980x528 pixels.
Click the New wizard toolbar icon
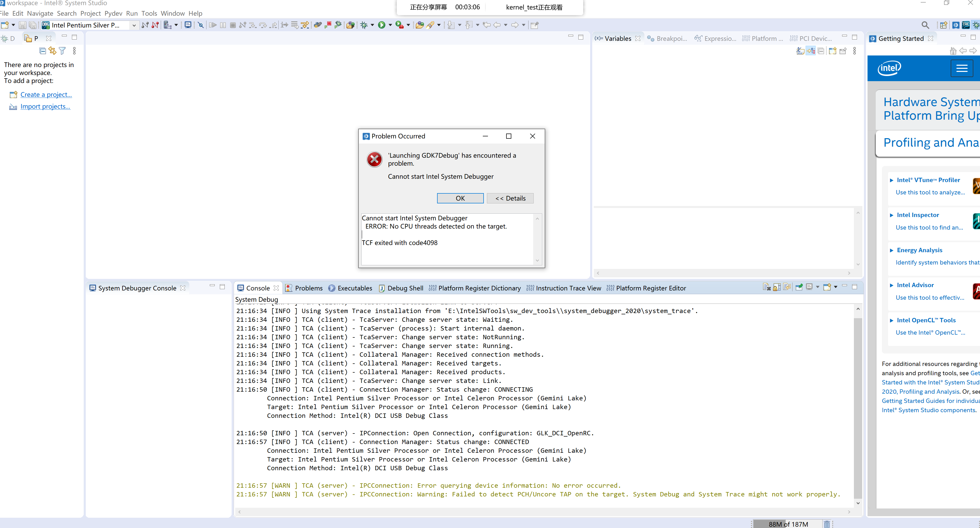pyautogui.click(x=5, y=25)
